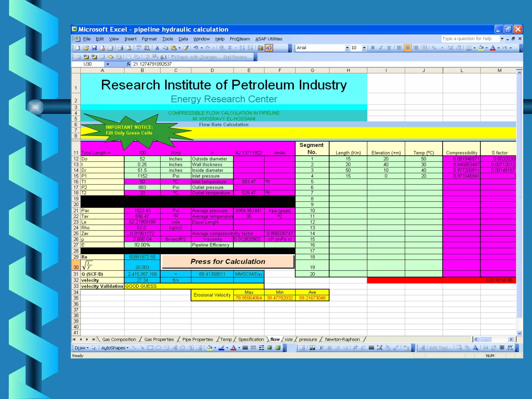Click the AutoSum sigma icon
Screen dimensions: 532x399
click(230, 48)
